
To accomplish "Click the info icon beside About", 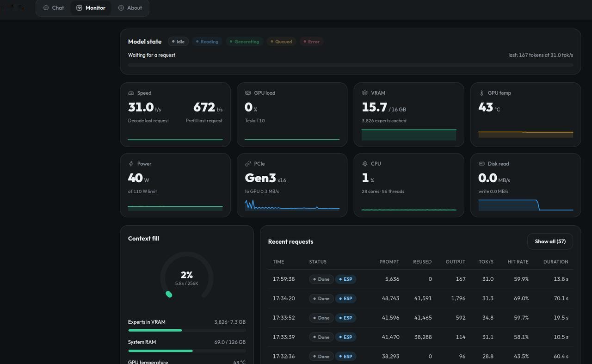I will coord(121,8).
